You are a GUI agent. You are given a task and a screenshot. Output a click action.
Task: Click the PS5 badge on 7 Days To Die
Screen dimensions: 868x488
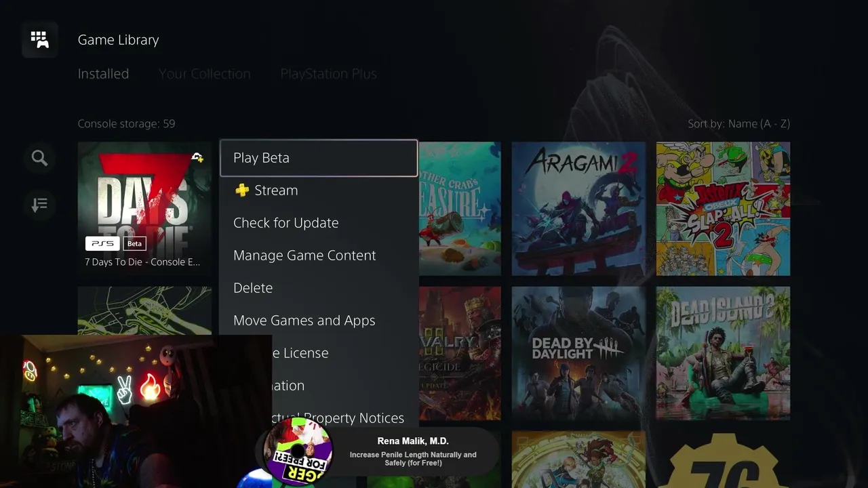(102, 243)
